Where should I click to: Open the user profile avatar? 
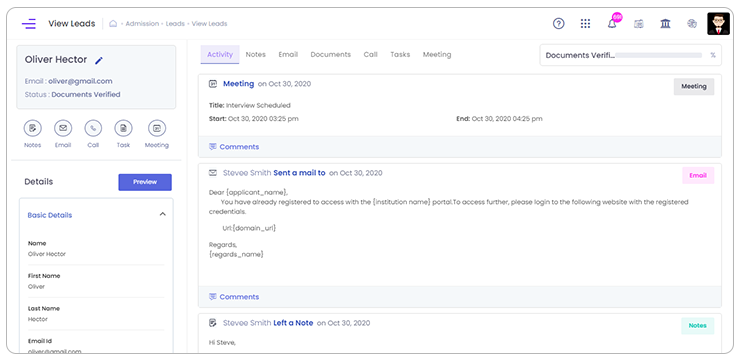(x=718, y=24)
